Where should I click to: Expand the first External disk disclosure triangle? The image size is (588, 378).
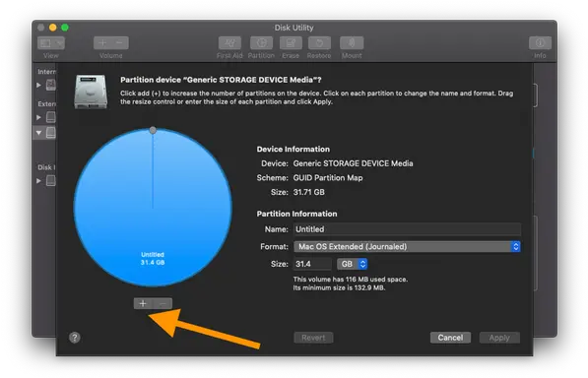click(x=39, y=117)
